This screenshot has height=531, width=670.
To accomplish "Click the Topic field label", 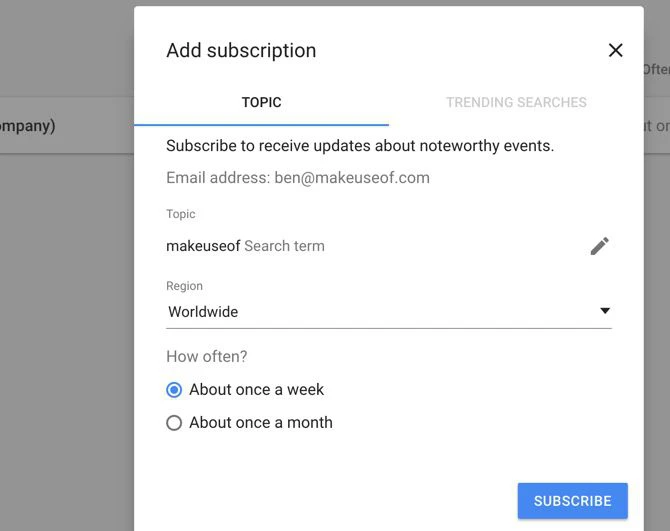I will click(181, 214).
